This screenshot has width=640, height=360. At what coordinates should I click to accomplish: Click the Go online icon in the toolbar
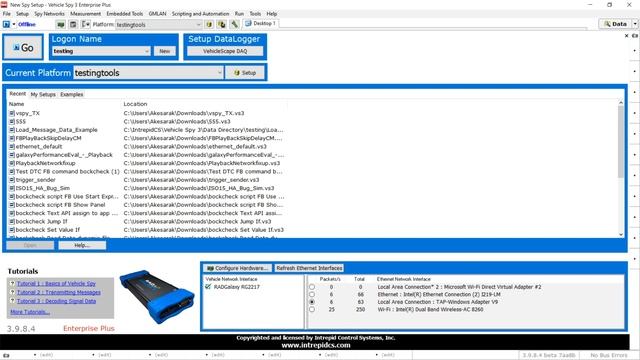[x=6, y=24]
